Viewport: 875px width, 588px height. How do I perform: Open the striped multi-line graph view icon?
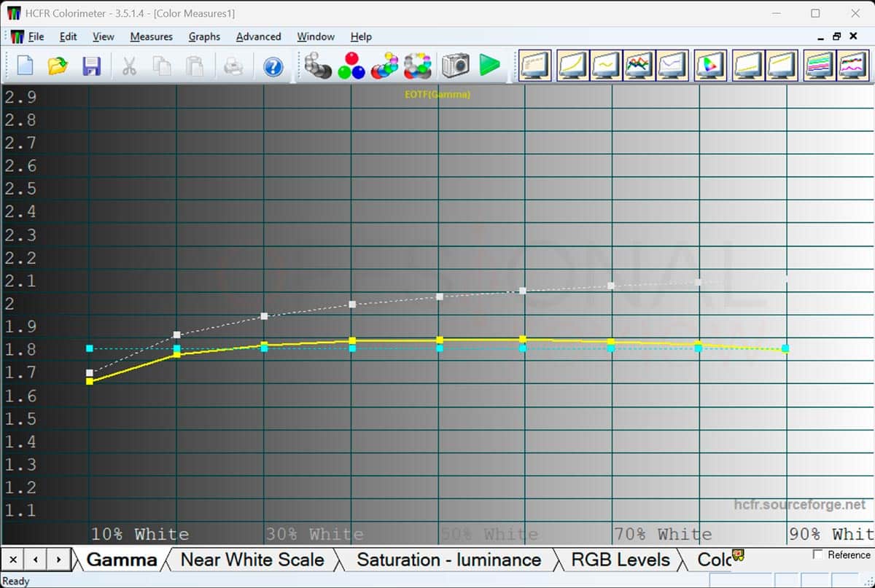click(x=820, y=66)
